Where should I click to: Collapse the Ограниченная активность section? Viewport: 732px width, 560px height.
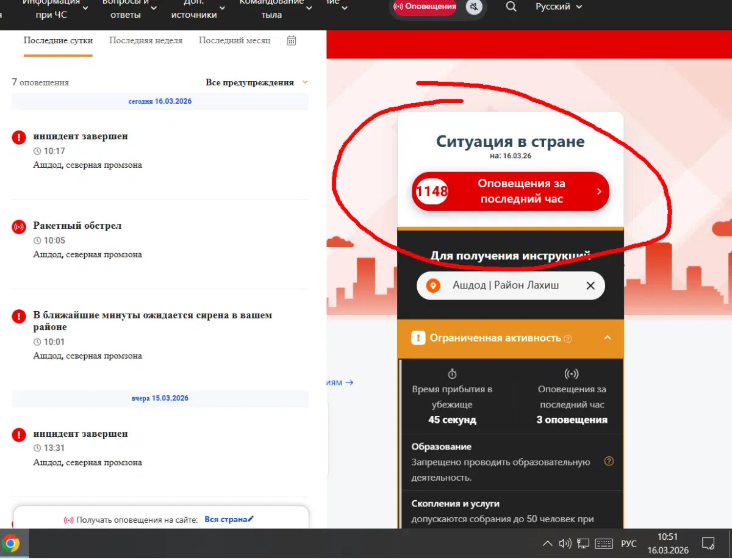608,339
